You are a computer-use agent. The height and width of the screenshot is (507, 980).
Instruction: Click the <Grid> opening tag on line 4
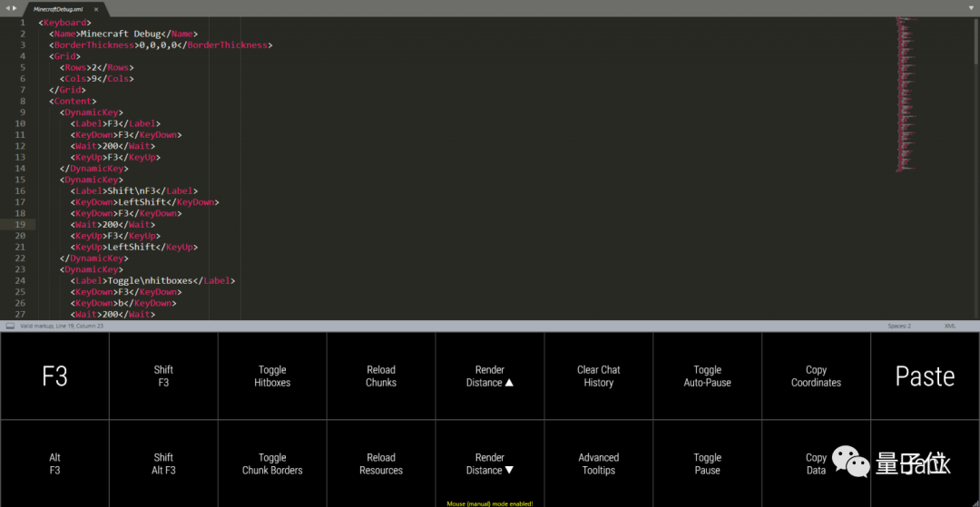pos(65,56)
